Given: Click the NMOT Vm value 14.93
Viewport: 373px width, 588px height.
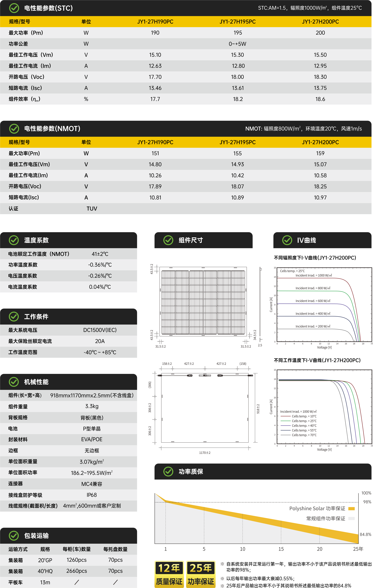Looking at the screenshot, I should 238,164.
